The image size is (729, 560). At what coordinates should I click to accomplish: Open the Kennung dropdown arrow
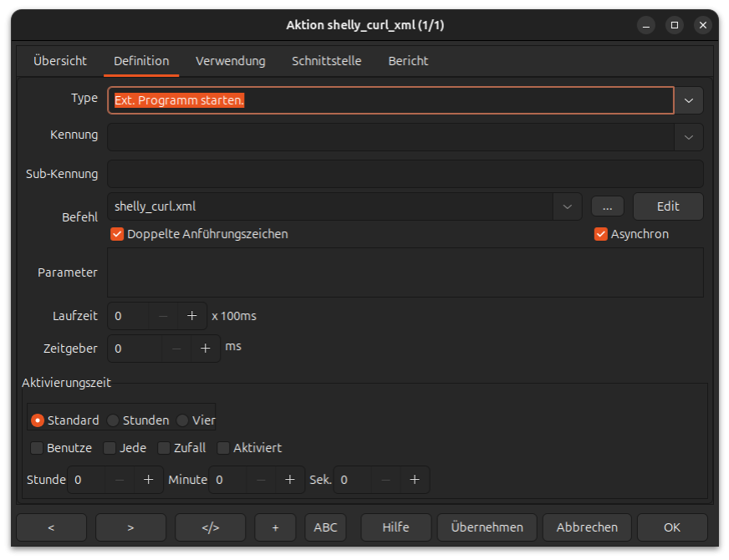point(689,137)
